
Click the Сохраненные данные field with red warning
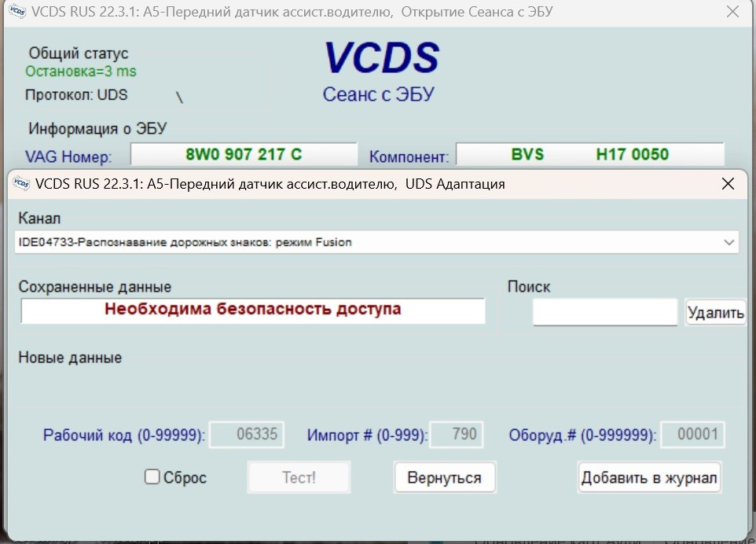(252, 311)
